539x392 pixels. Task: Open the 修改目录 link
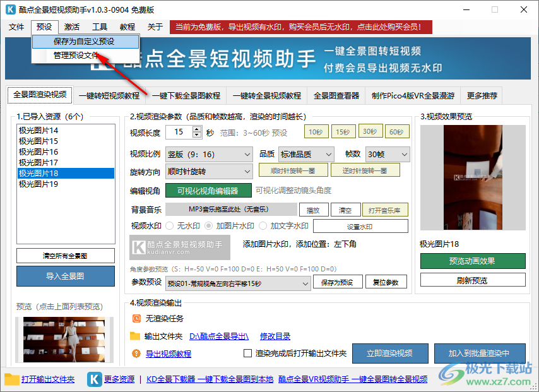click(x=275, y=336)
